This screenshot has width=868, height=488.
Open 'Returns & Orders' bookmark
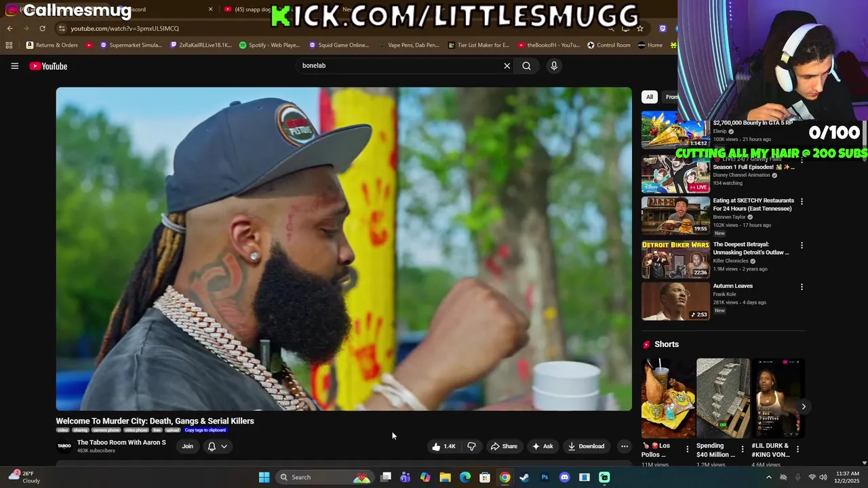(52, 45)
